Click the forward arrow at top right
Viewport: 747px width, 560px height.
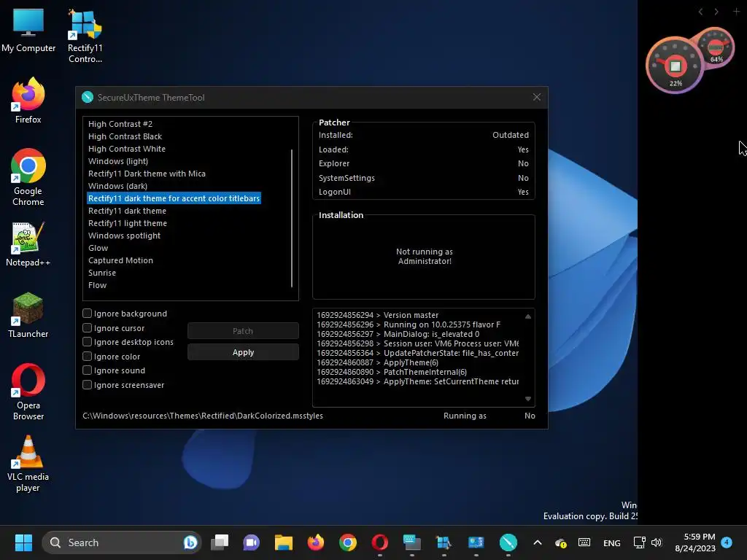tap(716, 12)
